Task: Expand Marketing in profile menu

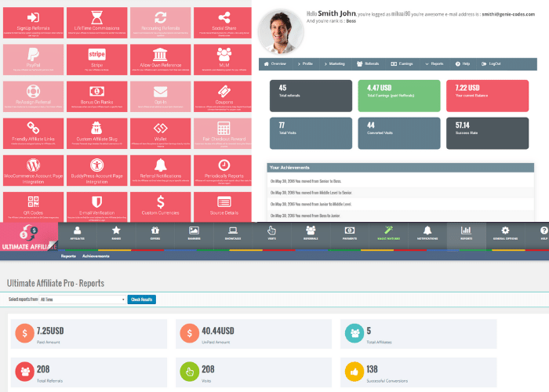Action: tap(334, 64)
